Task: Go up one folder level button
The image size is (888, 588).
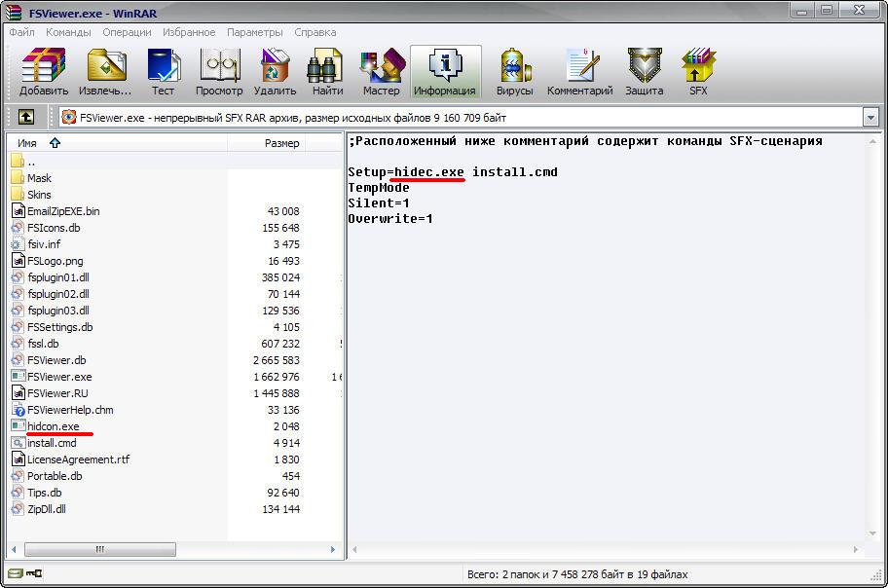Action: (26, 117)
